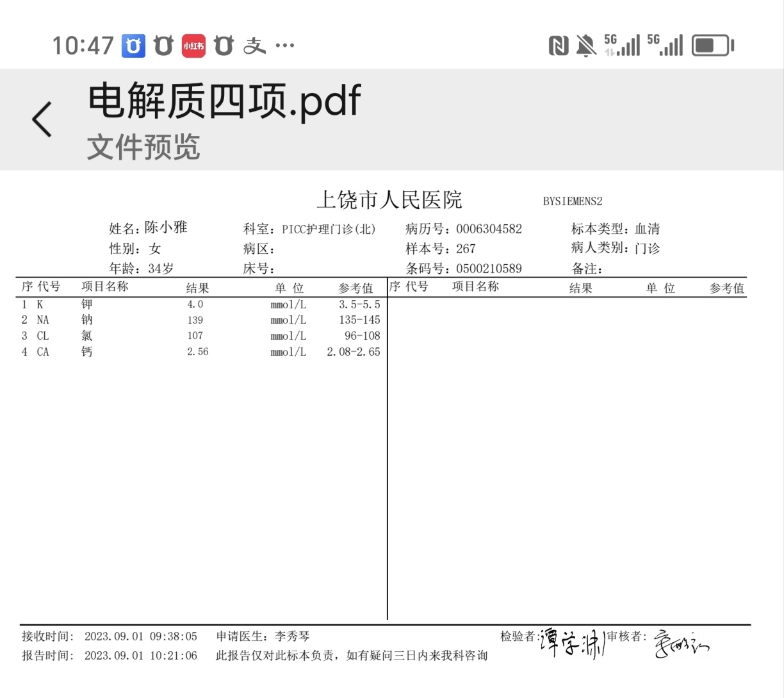The width and height of the screenshot is (784, 698).
Task: Tap the hospital name 上饶市人民医院
Action: tap(389, 200)
